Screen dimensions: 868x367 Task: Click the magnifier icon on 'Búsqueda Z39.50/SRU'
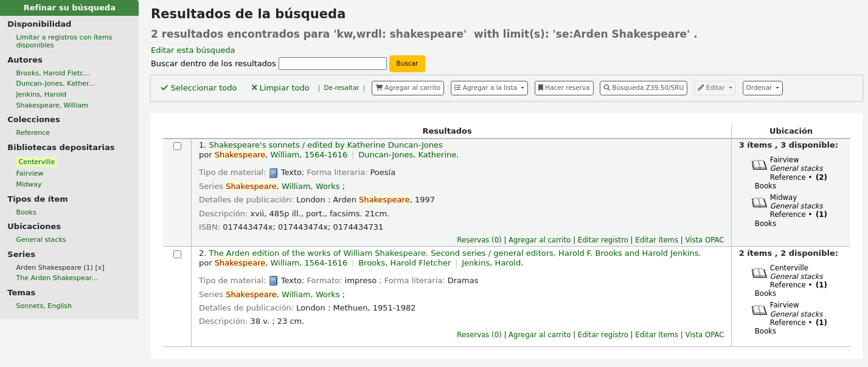click(606, 87)
